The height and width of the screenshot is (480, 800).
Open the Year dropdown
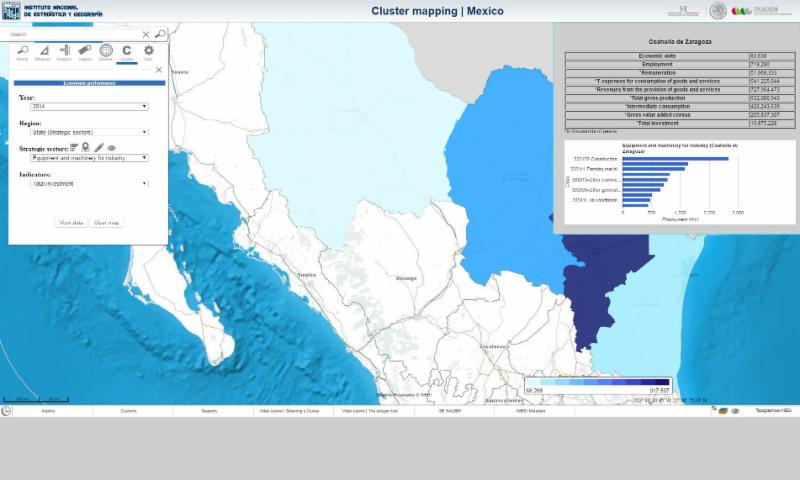pos(89,106)
